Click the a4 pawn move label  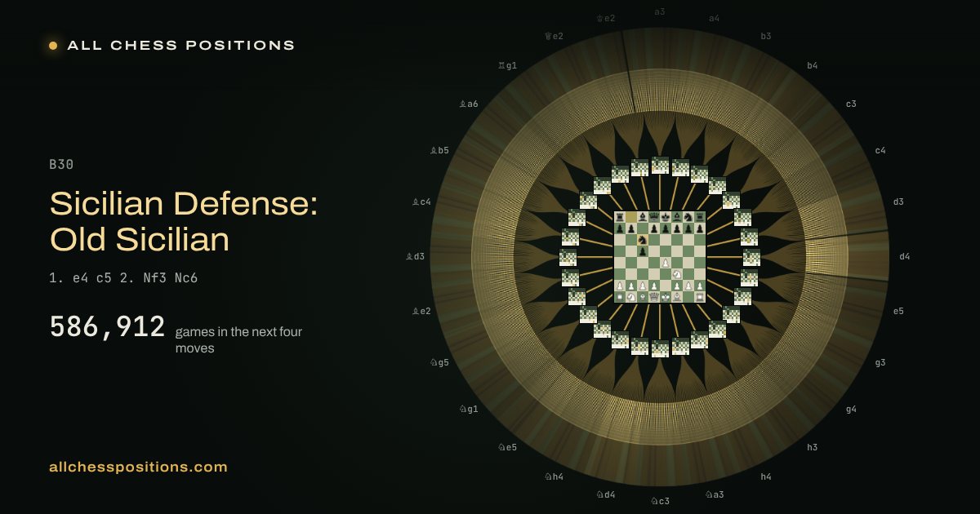(x=715, y=18)
